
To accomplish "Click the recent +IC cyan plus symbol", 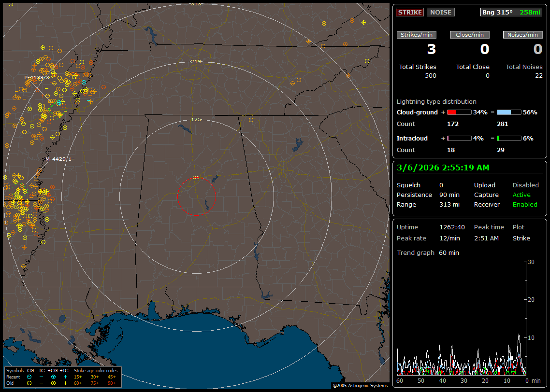I will 65,377.
